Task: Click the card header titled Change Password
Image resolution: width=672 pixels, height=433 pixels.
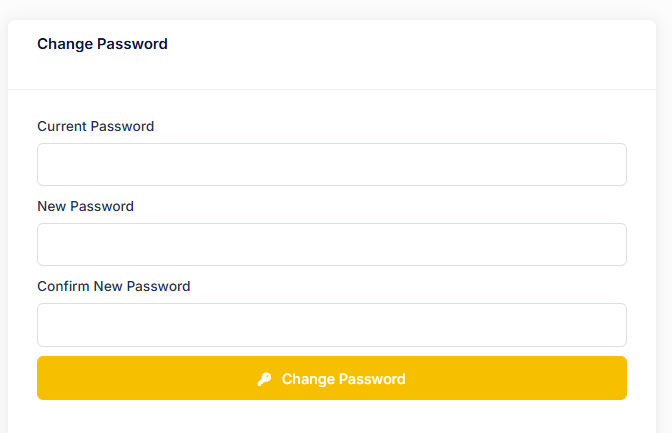Action: pyautogui.click(x=102, y=44)
